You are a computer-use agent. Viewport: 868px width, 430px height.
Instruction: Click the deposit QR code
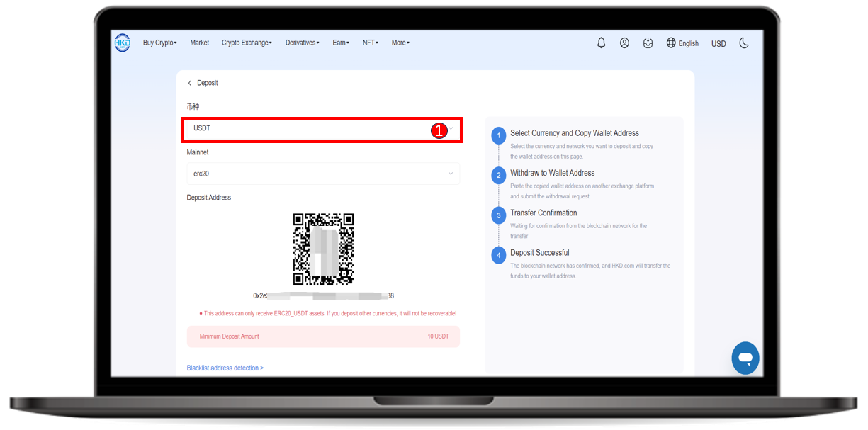(x=323, y=249)
